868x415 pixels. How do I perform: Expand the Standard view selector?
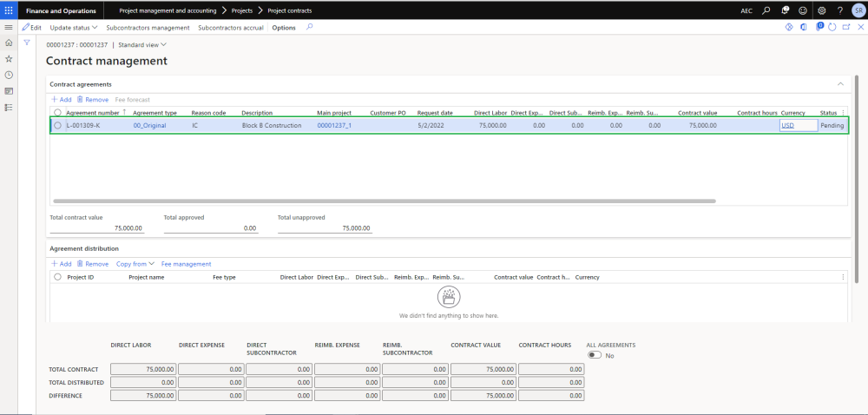click(142, 44)
